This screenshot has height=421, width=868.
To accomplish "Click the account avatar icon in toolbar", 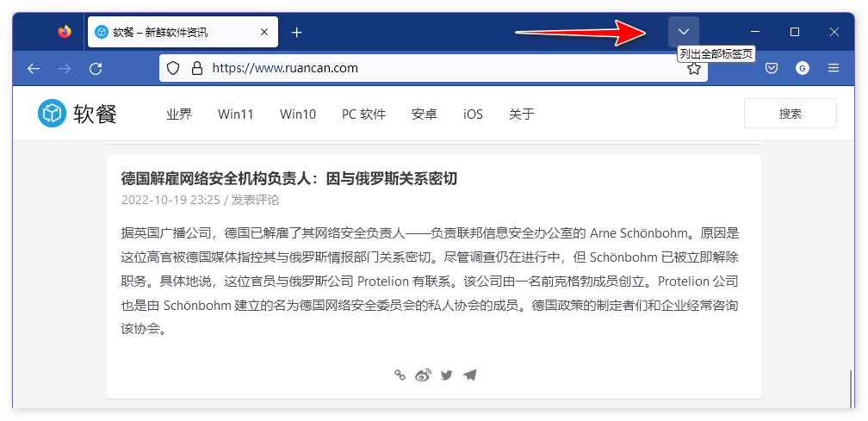I will (x=803, y=68).
